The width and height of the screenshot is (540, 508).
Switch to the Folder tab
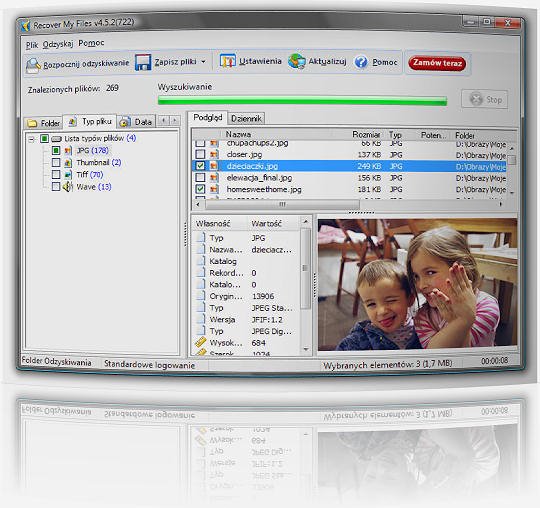coord(43,123)
